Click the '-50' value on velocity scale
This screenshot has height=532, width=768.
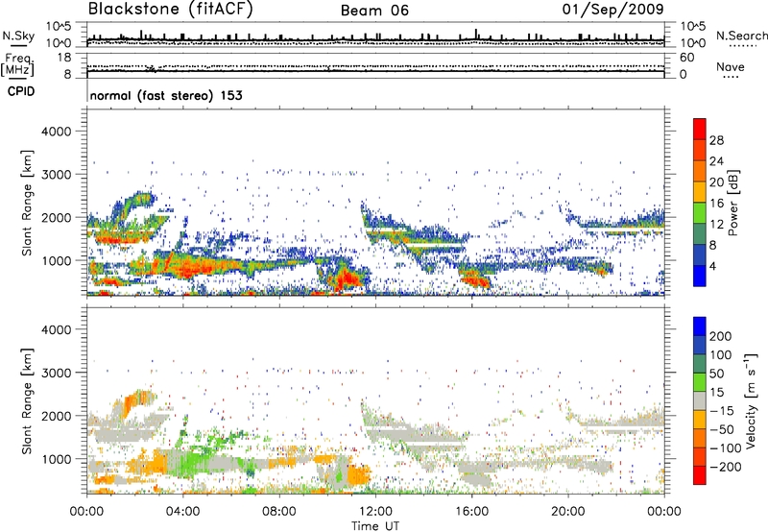[722, 429]
